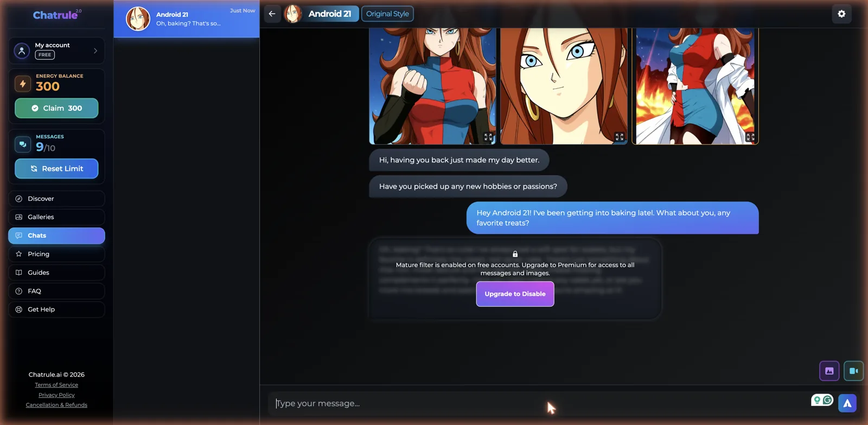Open My account panel
The width and height of the screenshot is (868, 425).
tap(56, 50)
